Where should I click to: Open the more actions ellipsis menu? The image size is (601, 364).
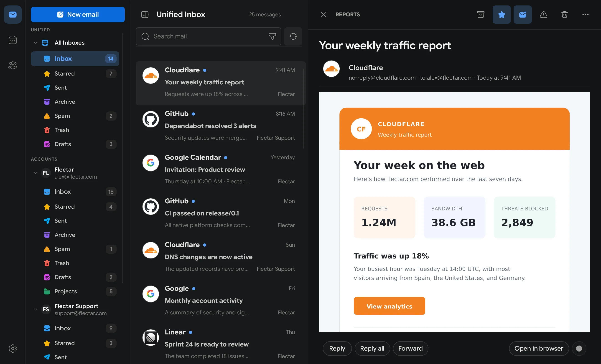point(585,15)
